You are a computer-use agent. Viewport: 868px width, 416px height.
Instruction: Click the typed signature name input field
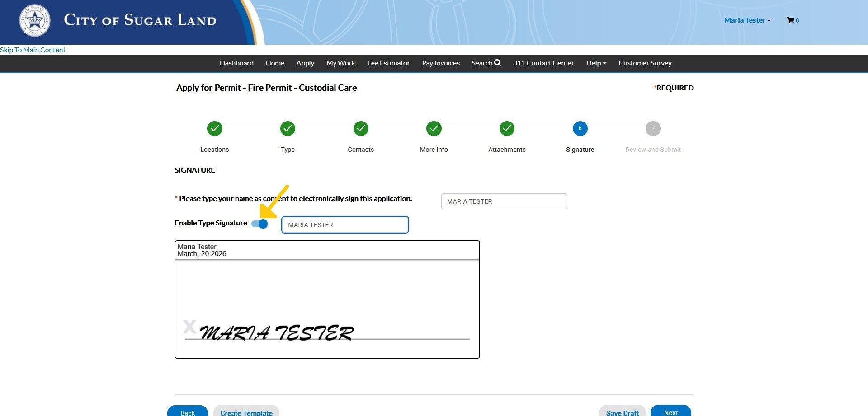click(345, 225)
